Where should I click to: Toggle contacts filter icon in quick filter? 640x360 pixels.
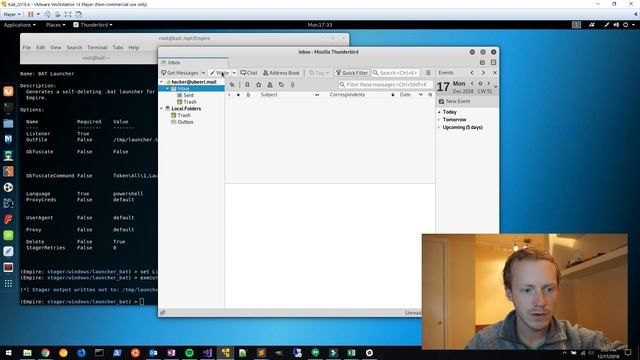pos(270,84)
